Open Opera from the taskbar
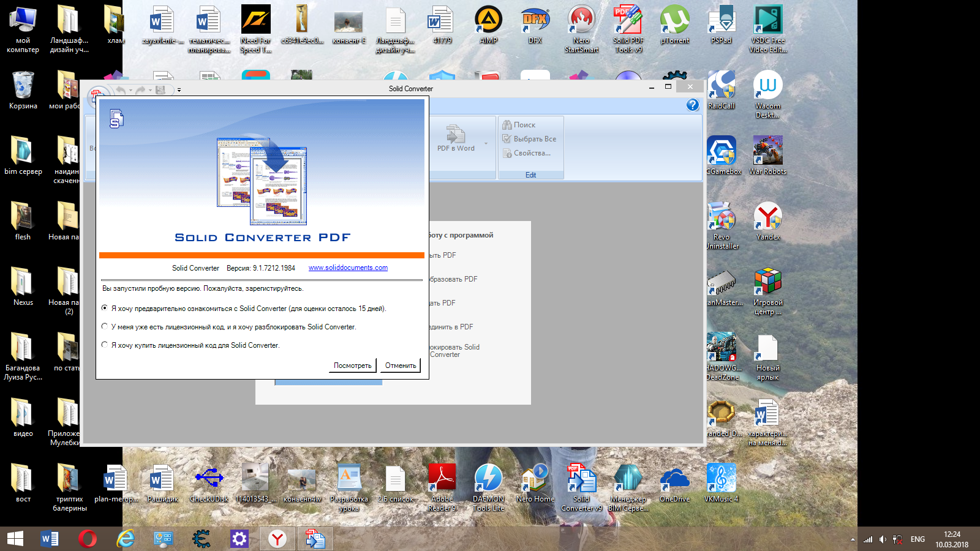This screenshot has width=980, height=551. (88, 539)
